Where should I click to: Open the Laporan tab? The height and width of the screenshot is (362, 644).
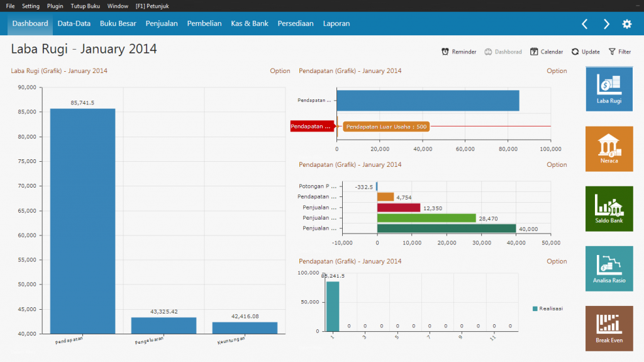tap(336, 23)
